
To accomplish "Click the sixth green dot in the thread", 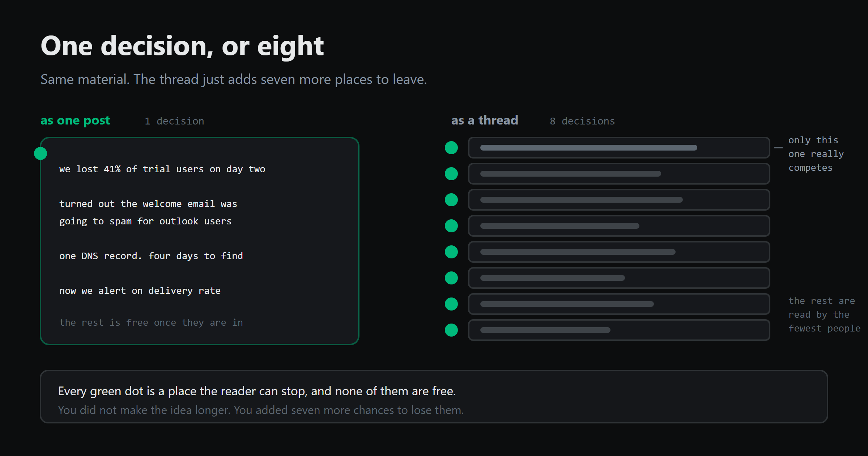I will point(451,278).
